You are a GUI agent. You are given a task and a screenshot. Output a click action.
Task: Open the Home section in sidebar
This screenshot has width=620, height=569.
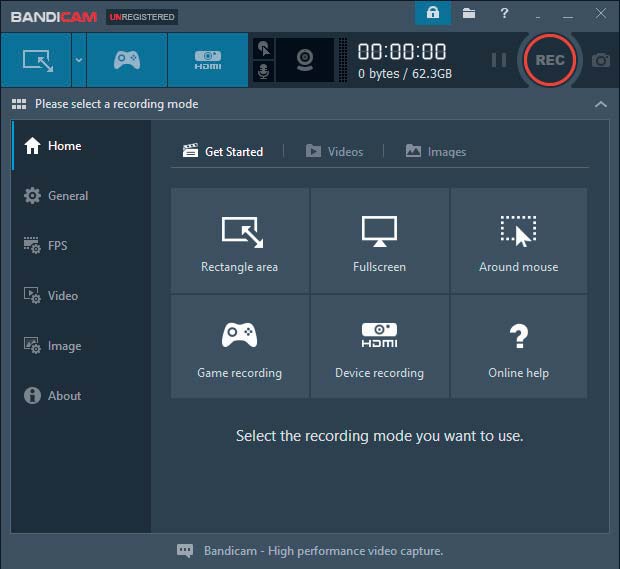point(81,146)
